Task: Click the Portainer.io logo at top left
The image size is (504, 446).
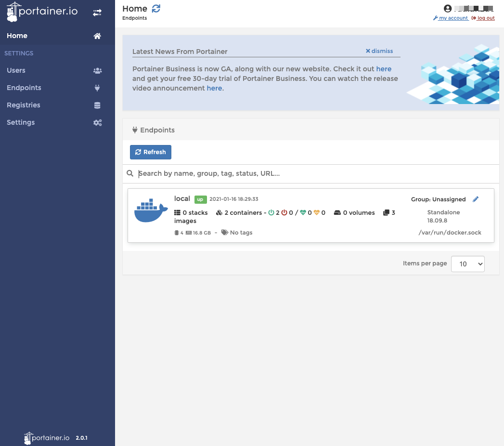Action: [x=42, y=12]
